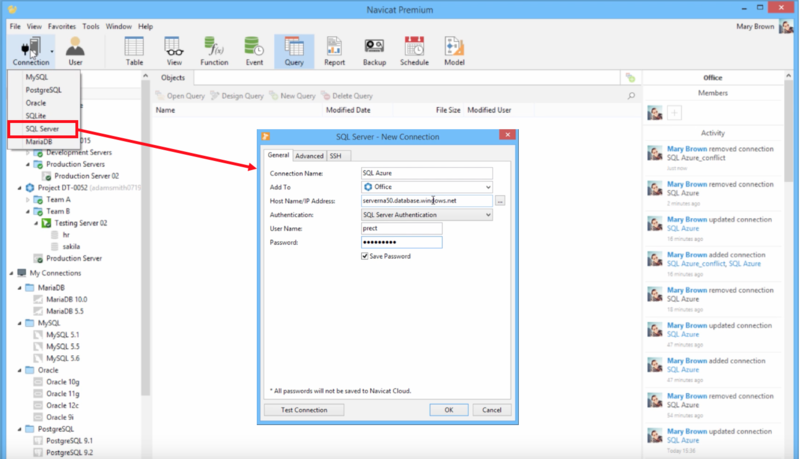Click the Backup toolbar icon
Viewport: 800px width, 459px height.
[374, 51]
